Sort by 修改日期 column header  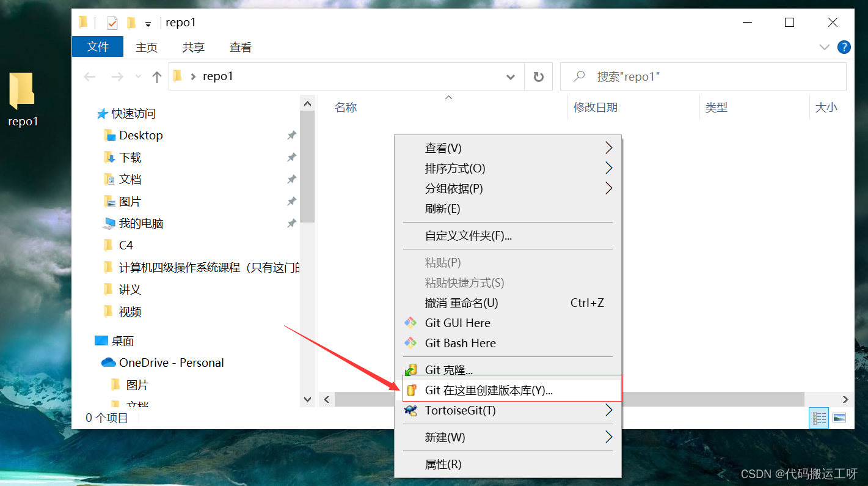click(x=596, y=108)
